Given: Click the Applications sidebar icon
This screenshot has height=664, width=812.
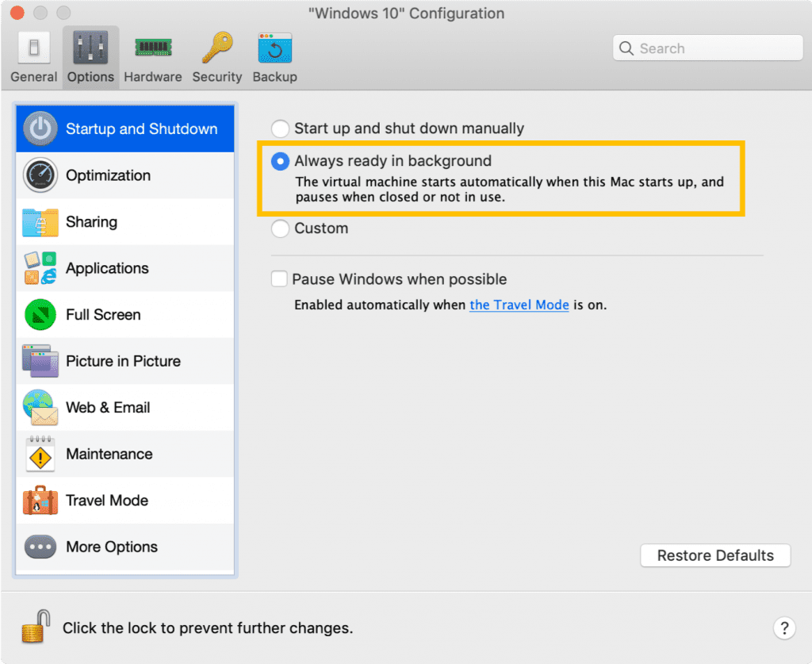Looking at the screenshot, I should (x=40, y=268).
